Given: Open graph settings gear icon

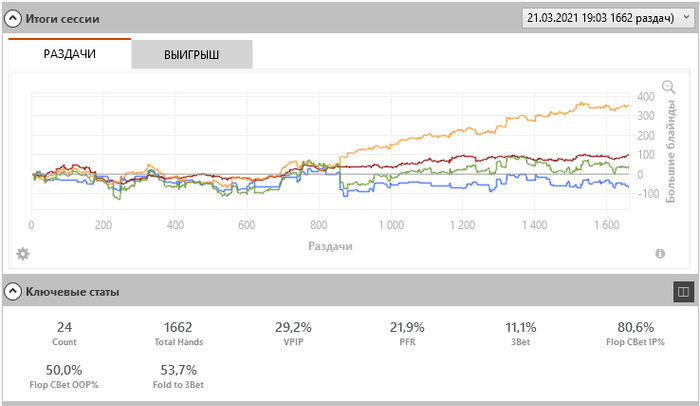Looking at the screenshot, I should [x=22, y=253].
